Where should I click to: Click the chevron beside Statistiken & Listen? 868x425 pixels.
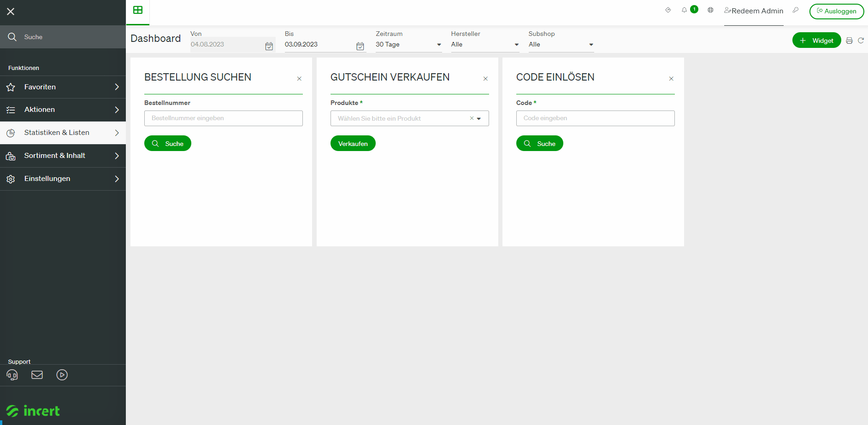point(117,133)
